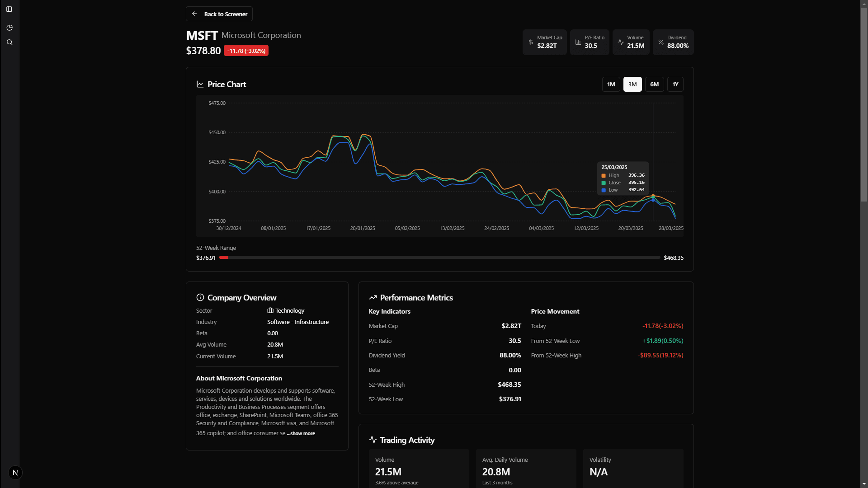
Task: Click the Next.js N badge icon
Action: [x=15, y=473]
